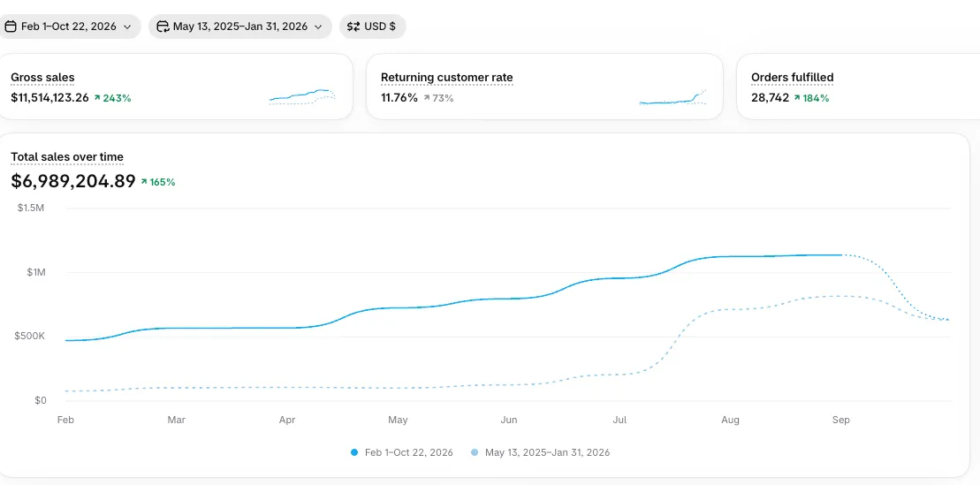The width and height of the screenshot is (980, 485).
Task: Click the calendar icon in date range button
Action: 11,27
